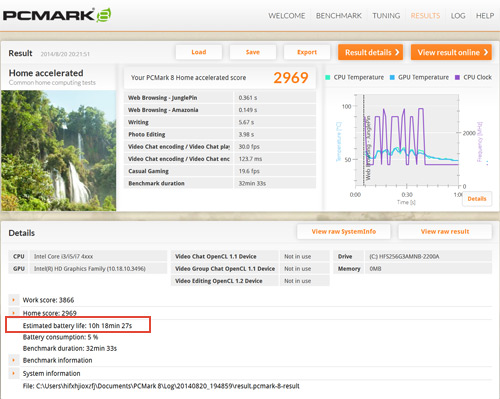
Task: Select the Photo Editing result row
Action: pos(220,134)
